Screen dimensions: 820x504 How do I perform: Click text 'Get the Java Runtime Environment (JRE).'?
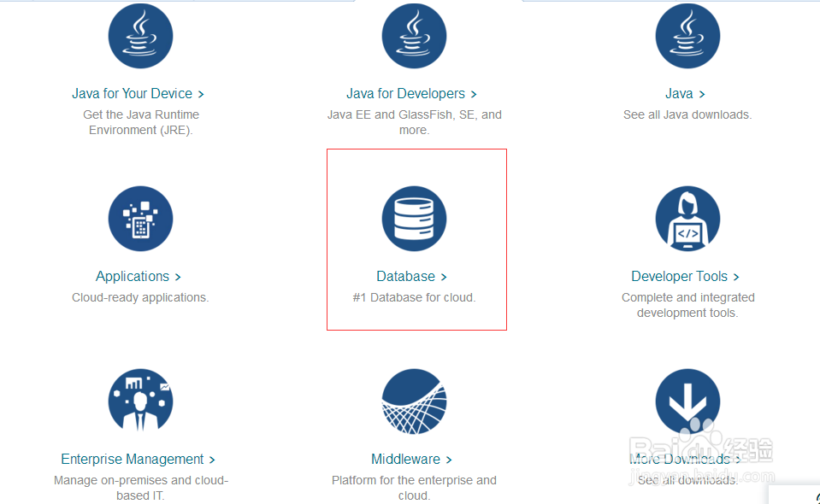141,122
